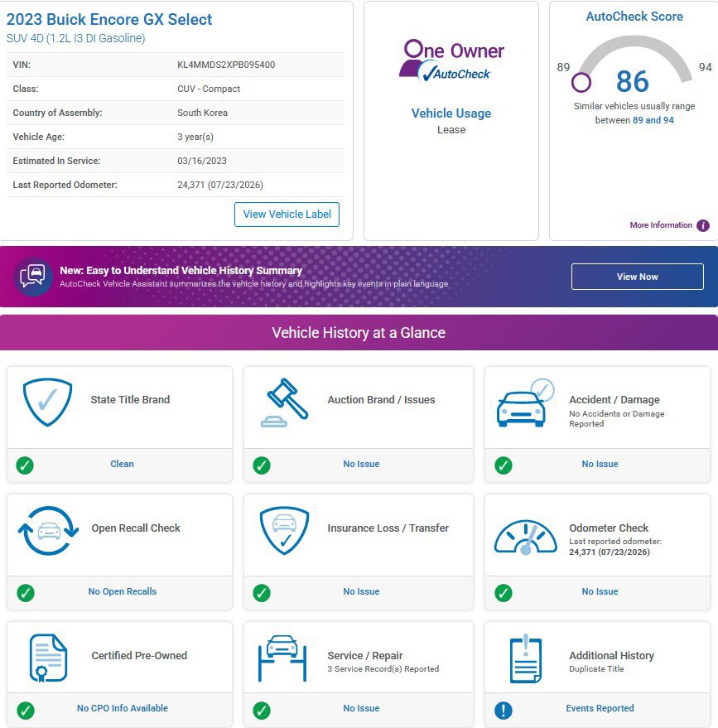Screen dimensions: 718x728
Task: Open the More Information link
Action: 661,225
